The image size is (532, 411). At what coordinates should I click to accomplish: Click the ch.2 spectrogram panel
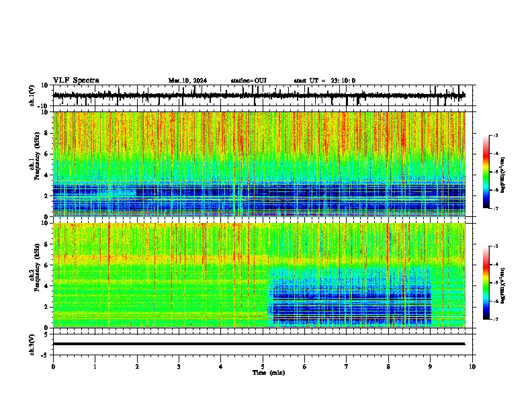click(259, 275)
